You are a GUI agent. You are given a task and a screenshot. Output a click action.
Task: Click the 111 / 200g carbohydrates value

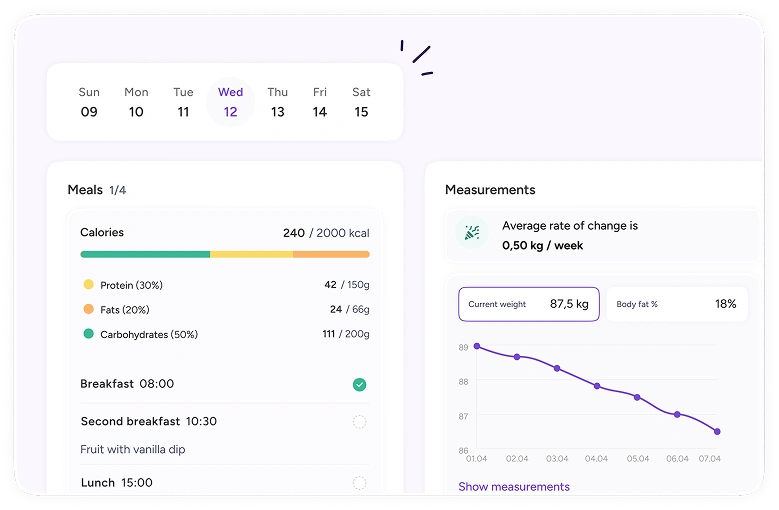click(x=346, y=334)
